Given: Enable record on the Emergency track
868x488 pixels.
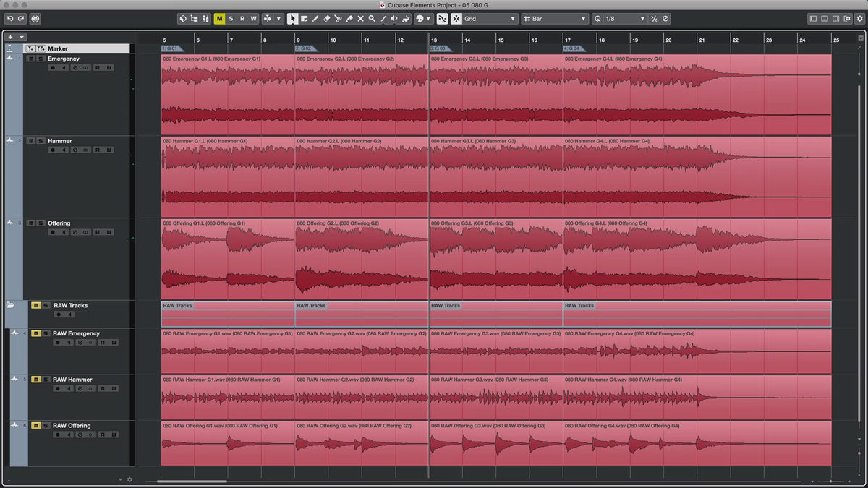Looking at the screenshot, I should [53, 68].
